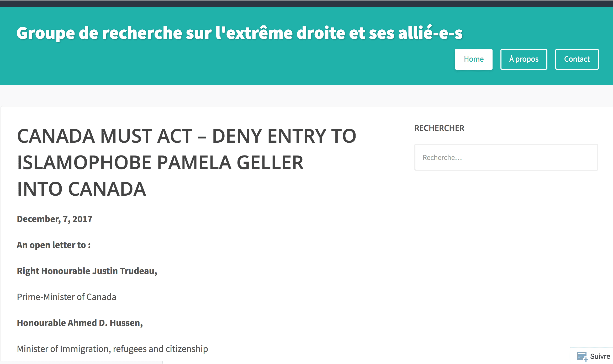613x364 pixels.
Task: Click the Groupe de recherche site title
Action: [239, 33]
